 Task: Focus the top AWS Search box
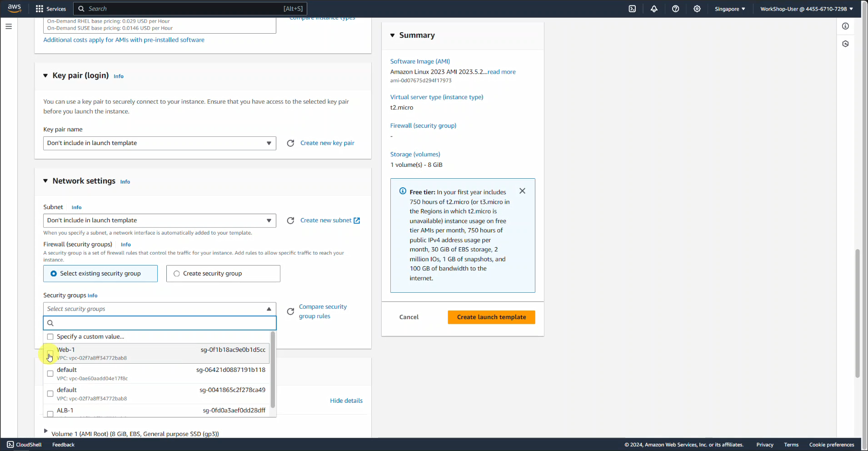tap(191, 9)
